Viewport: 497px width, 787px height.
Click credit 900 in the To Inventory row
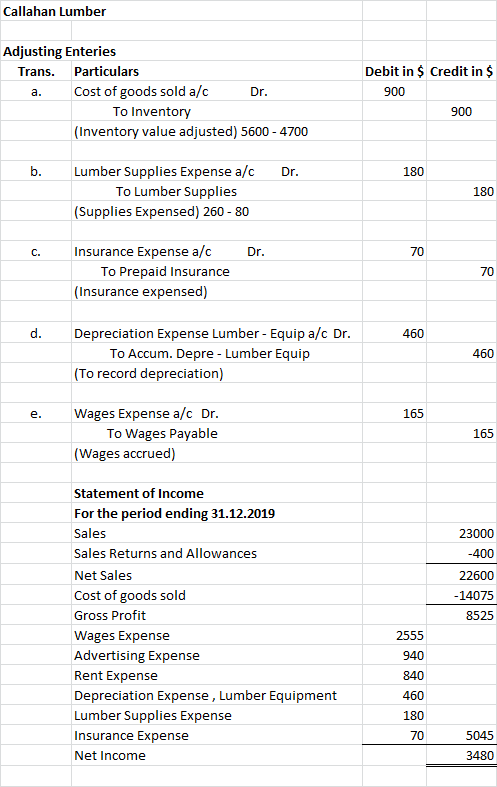coord(461,112)
